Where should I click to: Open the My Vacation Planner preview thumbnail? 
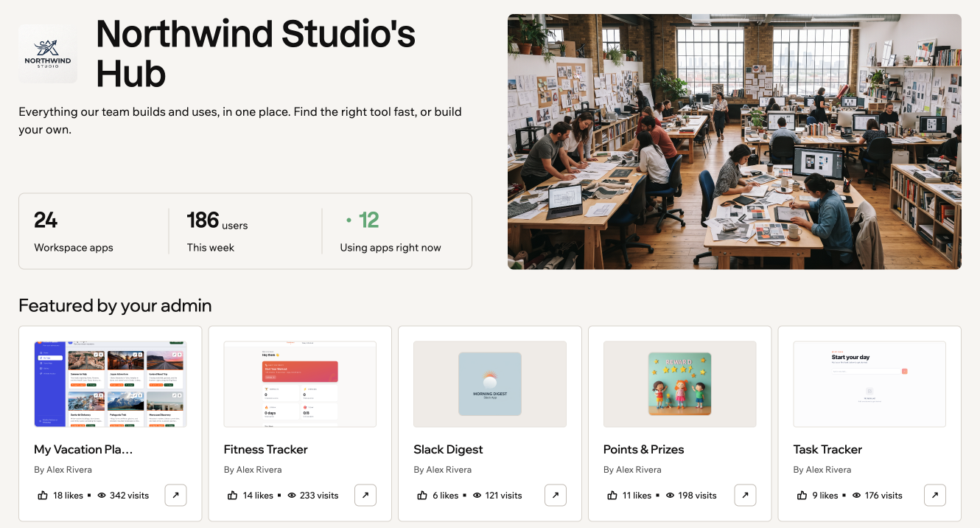coord(111,383)
